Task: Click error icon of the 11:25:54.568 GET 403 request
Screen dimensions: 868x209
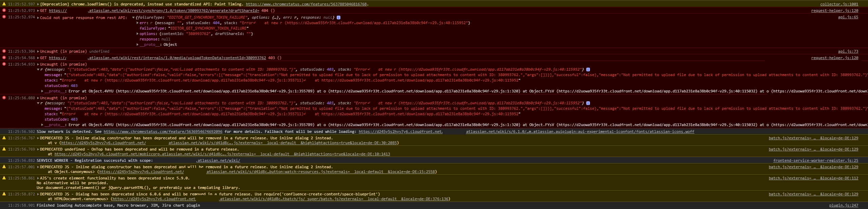Action: coord(4,58)
